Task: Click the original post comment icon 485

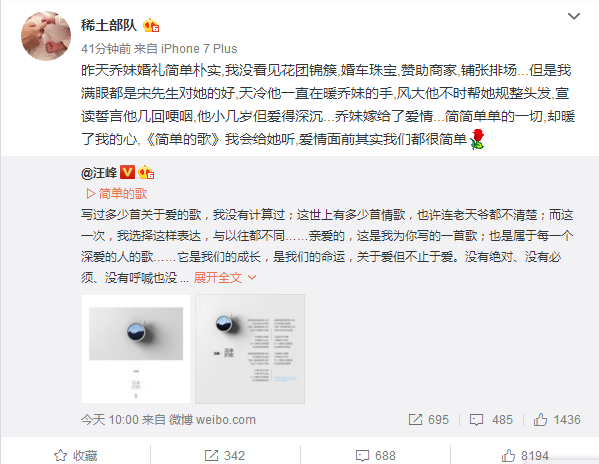Action: [491, 420]
